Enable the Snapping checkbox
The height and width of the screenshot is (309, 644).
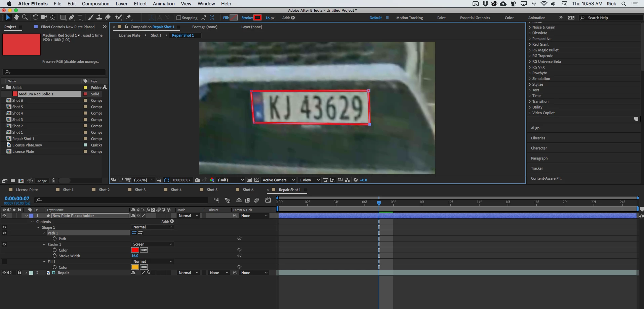[x=179, y=18]
